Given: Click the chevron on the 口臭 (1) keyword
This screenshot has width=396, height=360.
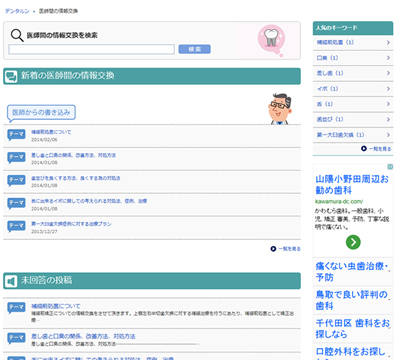Looking at the screenshot, I should (388, 58).
